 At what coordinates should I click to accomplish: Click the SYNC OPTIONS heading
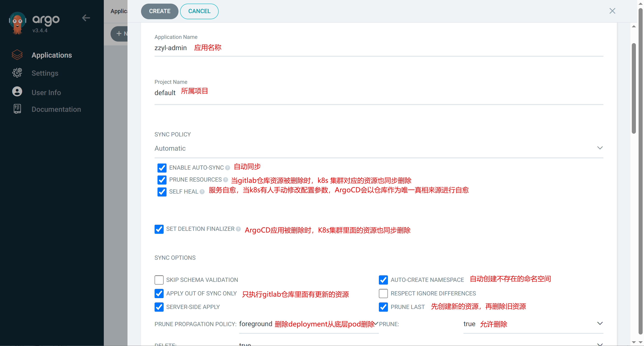tap(175, 258)
